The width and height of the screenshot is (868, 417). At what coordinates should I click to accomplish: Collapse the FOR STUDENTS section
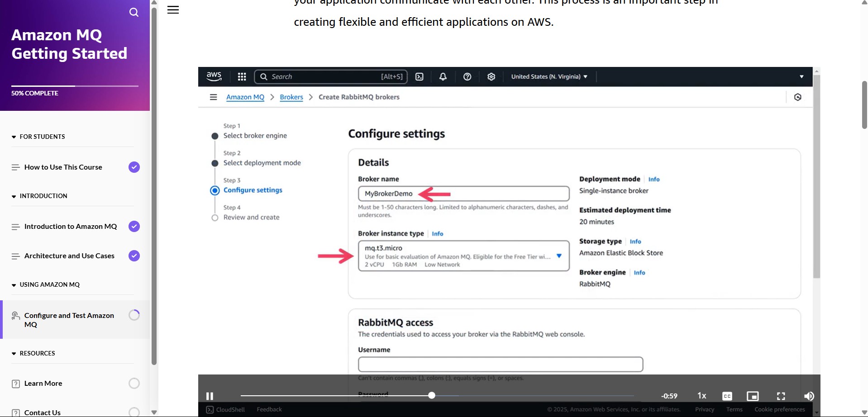point(14,137)
